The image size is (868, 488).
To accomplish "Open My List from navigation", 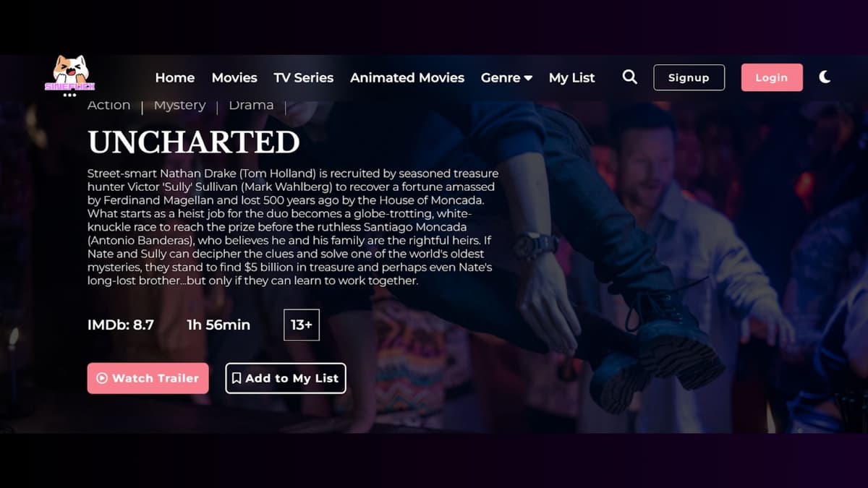I will (572, 77).
